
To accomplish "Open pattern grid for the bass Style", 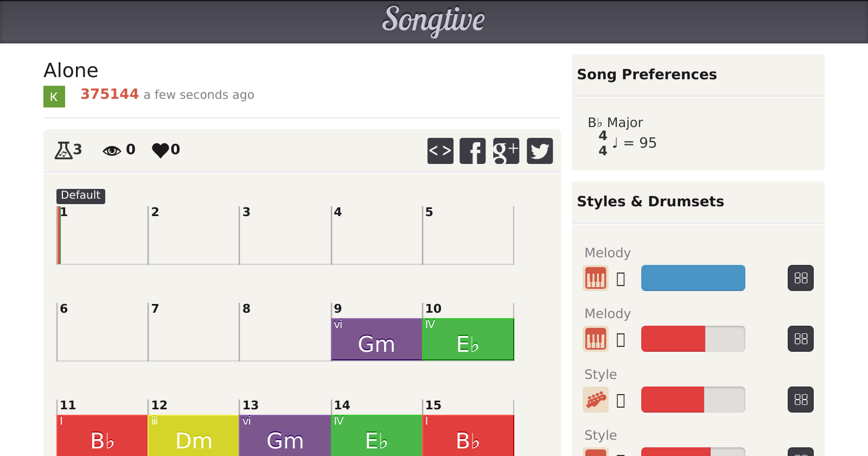I will click(800, 400).
